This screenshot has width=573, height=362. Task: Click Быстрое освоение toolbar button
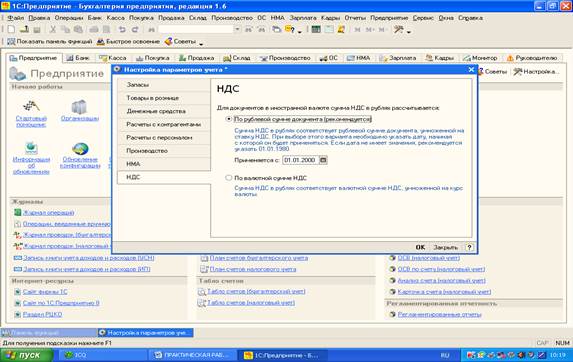pos(128,42)
